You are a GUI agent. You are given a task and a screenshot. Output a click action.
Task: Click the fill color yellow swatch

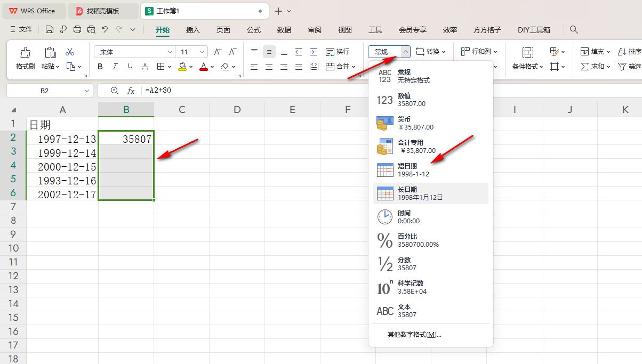[x=182, y=67]
